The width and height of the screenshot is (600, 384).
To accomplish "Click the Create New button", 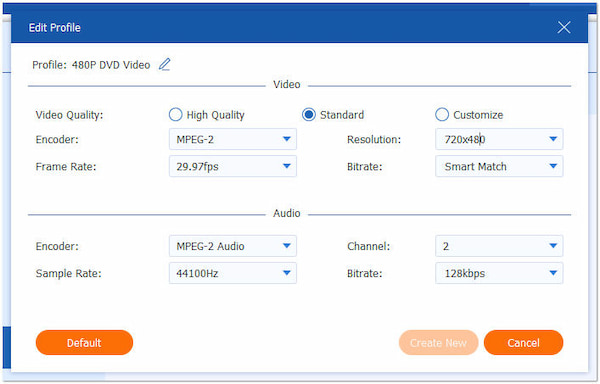I will click(x=439, y=343).
